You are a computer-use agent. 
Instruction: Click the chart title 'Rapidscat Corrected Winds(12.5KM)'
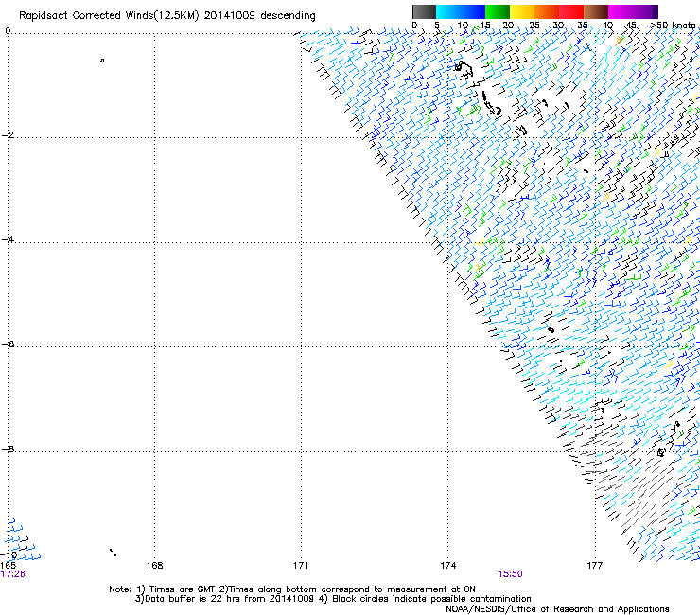pyautogui.click(x=109, y=16)
